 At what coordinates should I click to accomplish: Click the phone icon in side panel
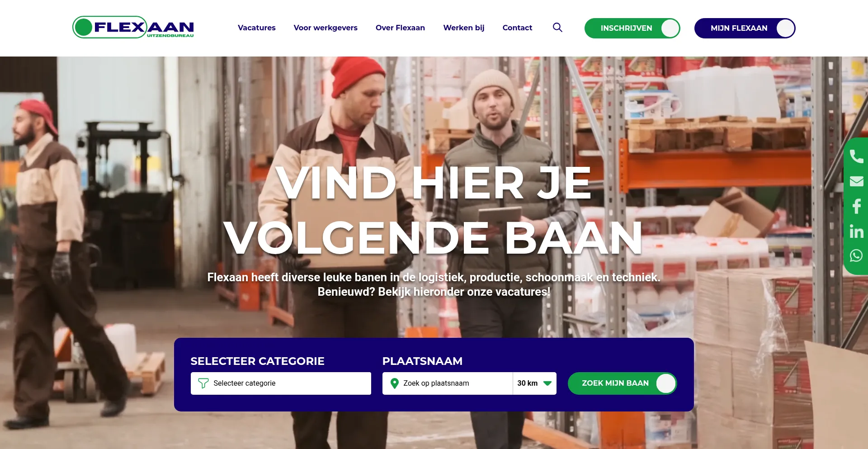pyautogui.click(x=856, y=156)
